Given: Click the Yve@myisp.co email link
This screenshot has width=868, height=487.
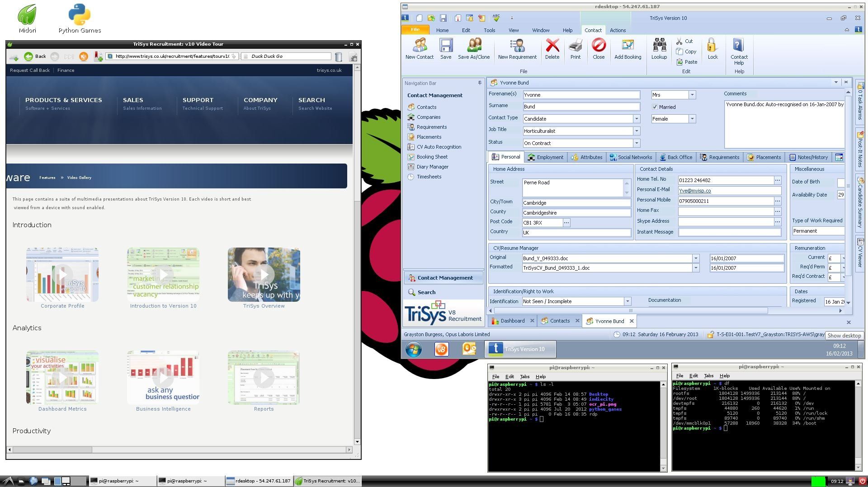Looking at the screenshot, I should (x=695, y=191).
